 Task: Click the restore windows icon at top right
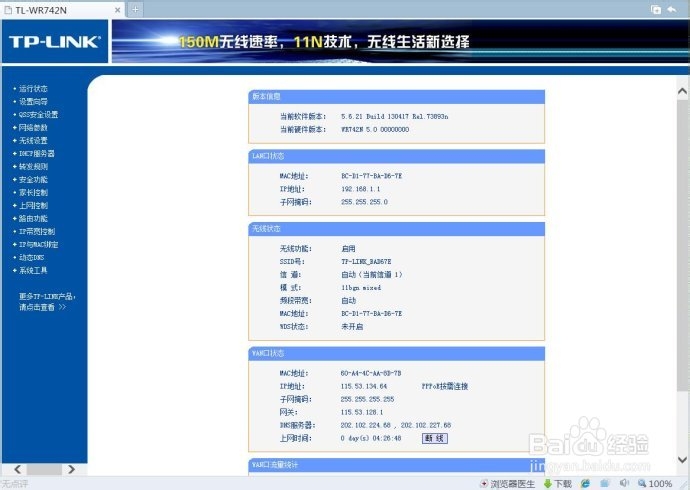(x=656, y=9)
